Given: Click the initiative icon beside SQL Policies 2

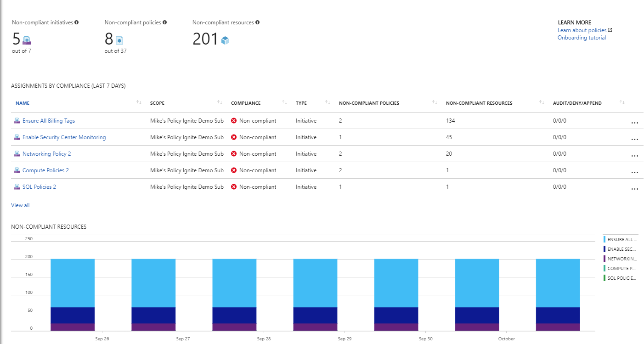Looking at the screenshot, I should pos(17,186).
